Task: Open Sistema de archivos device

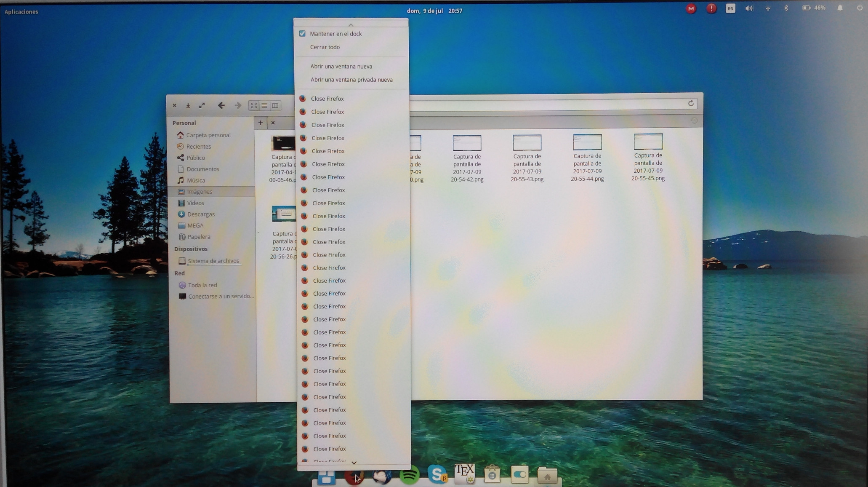Action: [x=213, y=261]
